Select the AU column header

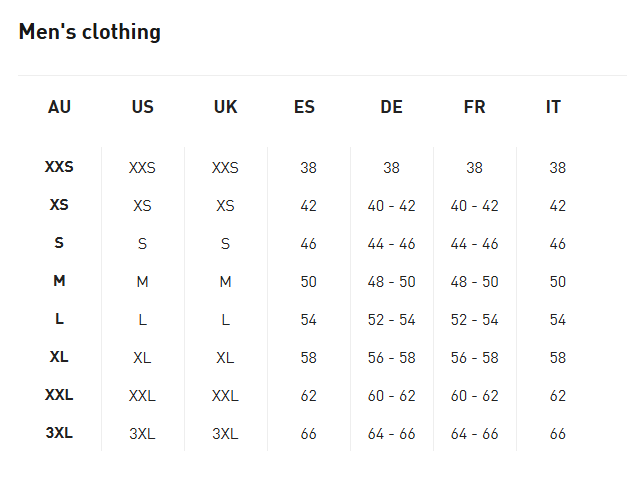59,107
